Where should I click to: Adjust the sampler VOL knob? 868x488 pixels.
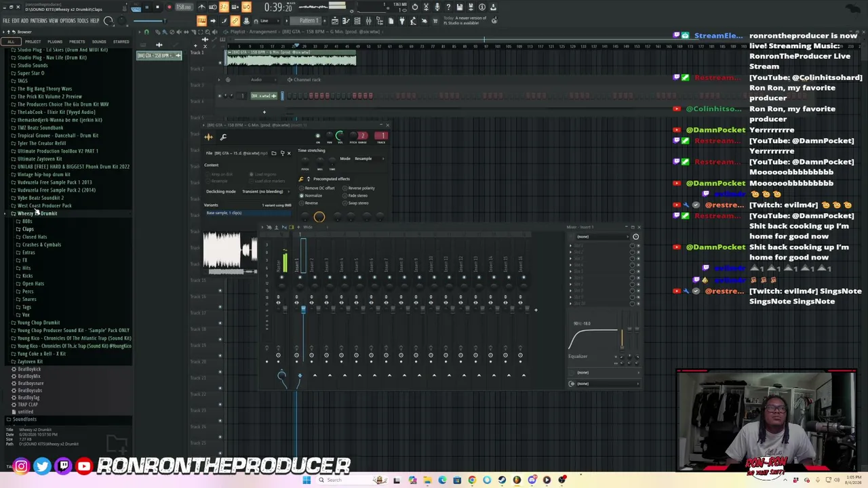[x=340, y=136]
